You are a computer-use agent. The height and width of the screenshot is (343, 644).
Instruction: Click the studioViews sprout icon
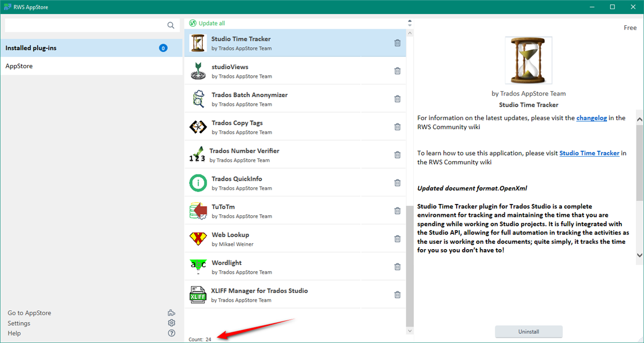pyautogui.click(x=197, y=70)
